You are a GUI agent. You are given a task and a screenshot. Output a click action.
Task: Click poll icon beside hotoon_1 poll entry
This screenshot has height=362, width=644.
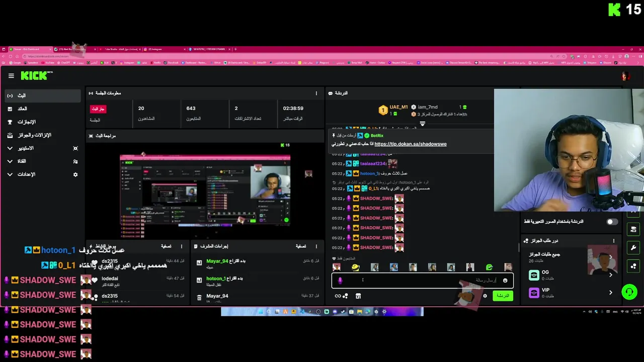coord(199,280)
